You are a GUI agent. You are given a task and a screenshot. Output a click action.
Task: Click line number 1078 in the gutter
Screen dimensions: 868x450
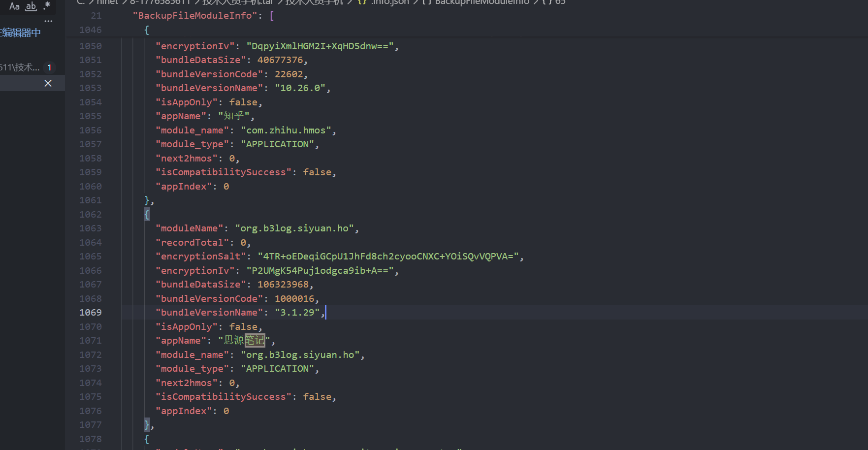tap(90, 439)
